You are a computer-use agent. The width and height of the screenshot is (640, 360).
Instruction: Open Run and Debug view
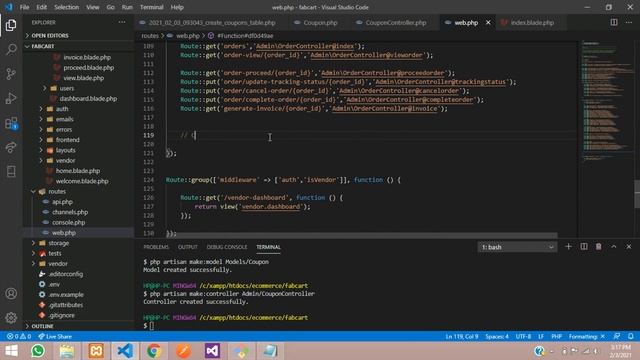pyautogui.click(x=11, y=98)
